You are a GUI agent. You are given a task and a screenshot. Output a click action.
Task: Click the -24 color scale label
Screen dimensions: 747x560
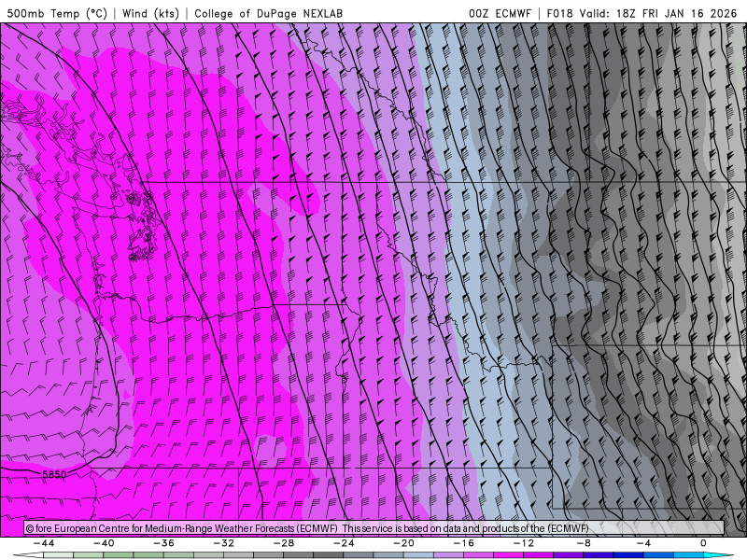click(344, 543)
